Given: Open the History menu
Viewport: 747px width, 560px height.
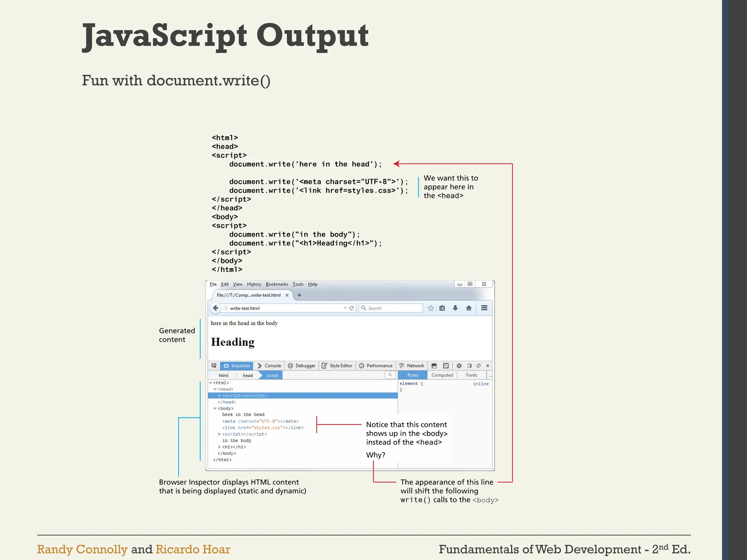Looking at the screenshot, I should pyautogui.click(x=254, y=284).
